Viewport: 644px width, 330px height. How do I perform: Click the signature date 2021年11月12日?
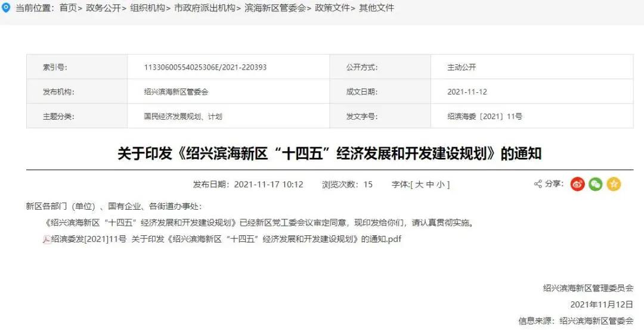click(602, 304)
